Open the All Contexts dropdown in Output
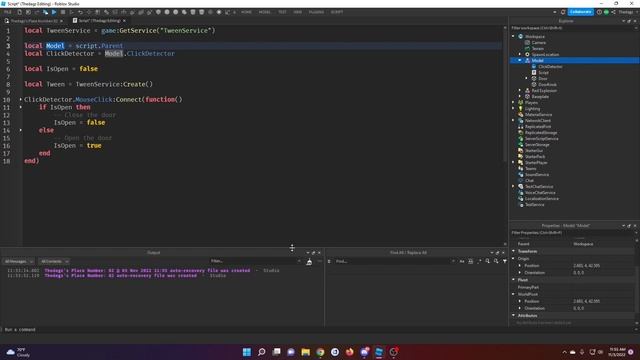This screenshot has width=640, height=360. (54, 261)
